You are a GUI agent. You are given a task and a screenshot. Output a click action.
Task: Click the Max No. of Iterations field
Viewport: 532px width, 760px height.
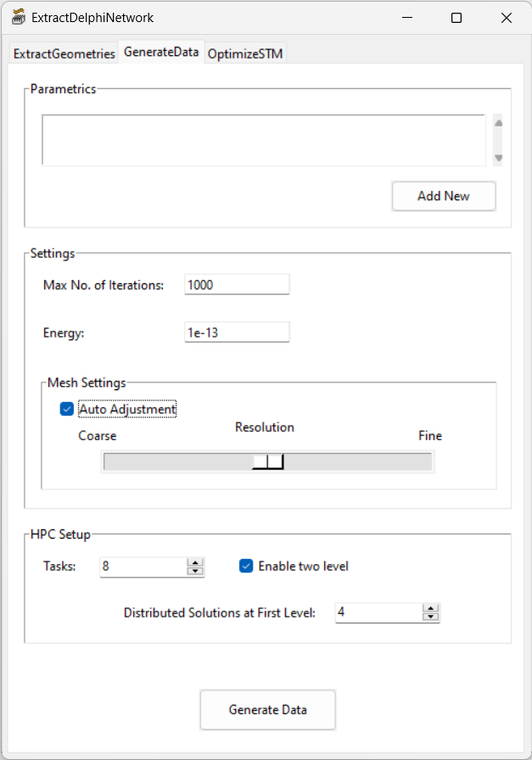[236, 285]
